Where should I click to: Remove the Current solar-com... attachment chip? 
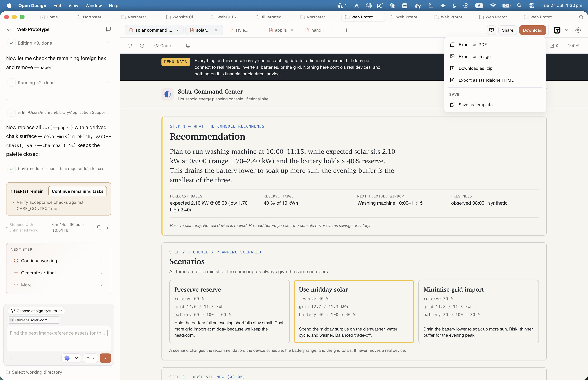pyautogui.click(x=55, y=320)
